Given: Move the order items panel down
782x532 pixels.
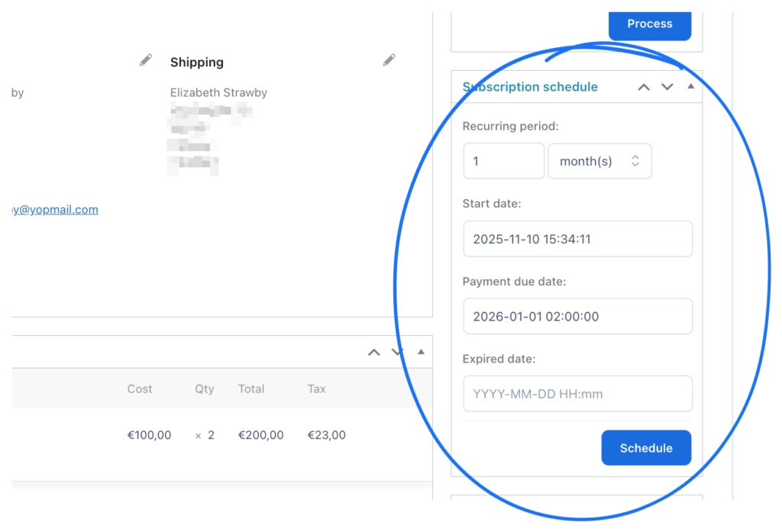Looking at the screenshot, I should 397,352.
